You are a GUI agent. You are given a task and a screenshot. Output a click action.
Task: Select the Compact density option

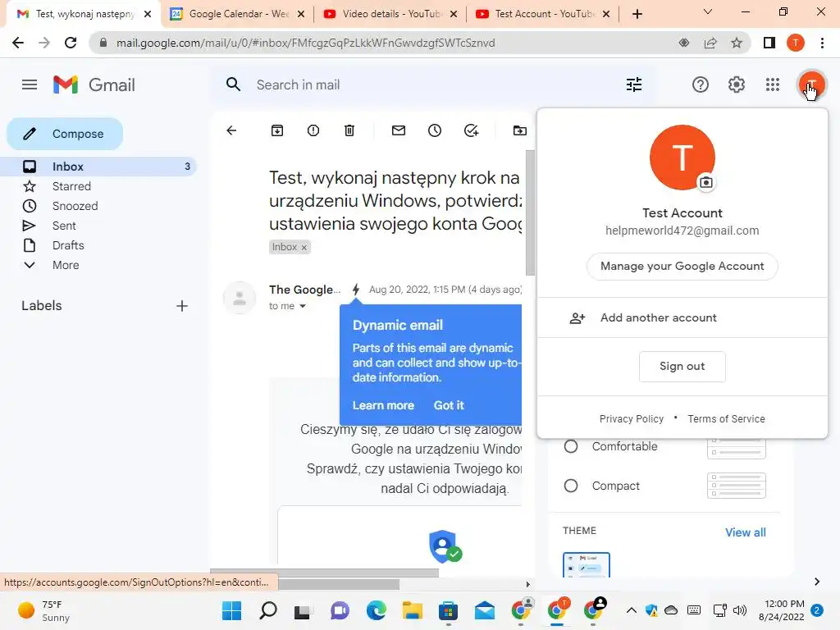point(571,486)
